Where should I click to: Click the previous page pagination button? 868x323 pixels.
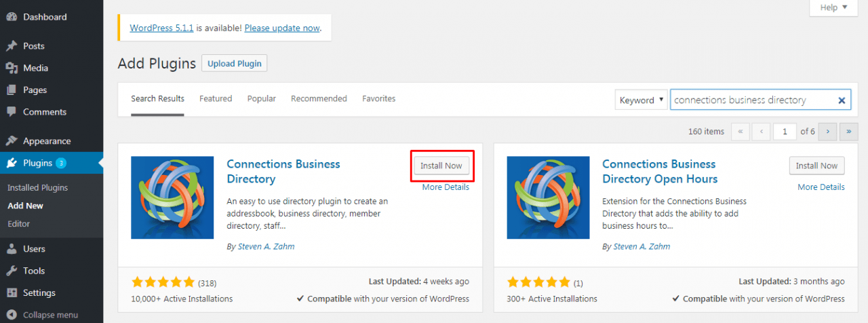click(x=762, y=132)
